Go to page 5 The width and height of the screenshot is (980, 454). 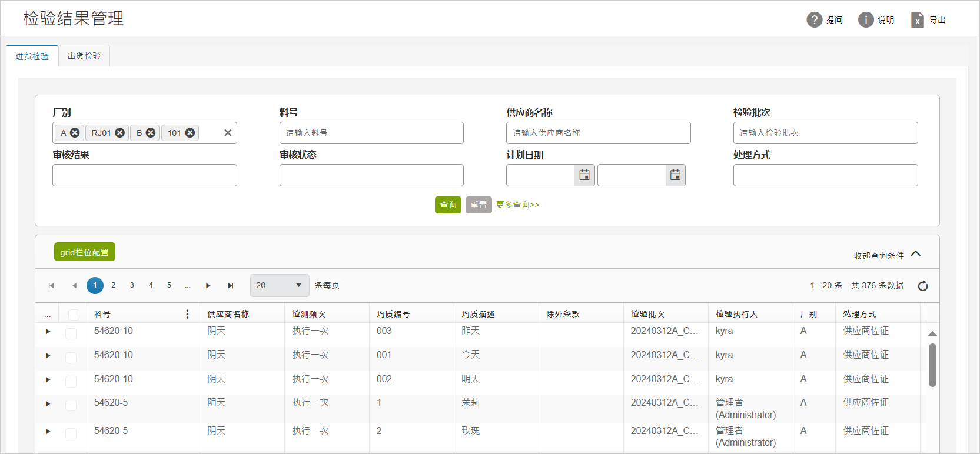click(x=169, y=285)
